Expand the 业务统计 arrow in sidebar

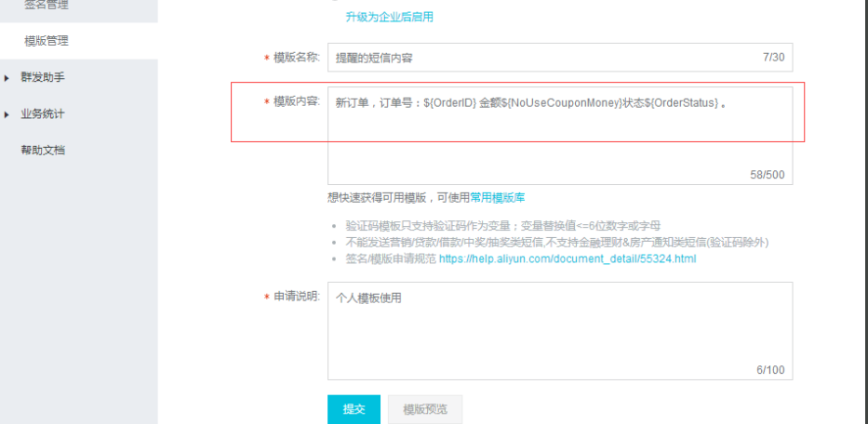[x=7, y=114]
